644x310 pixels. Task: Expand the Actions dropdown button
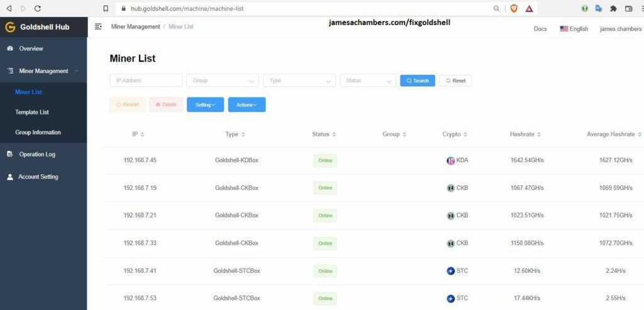[247, 105]
